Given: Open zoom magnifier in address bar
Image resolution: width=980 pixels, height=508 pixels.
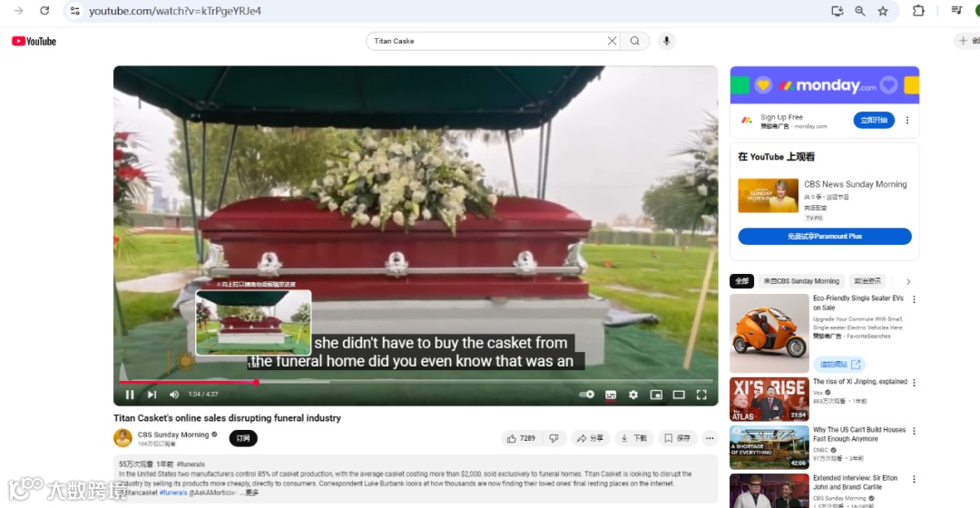Looking at the screenshot, I should pyautogui.click(x=860, y=11).
